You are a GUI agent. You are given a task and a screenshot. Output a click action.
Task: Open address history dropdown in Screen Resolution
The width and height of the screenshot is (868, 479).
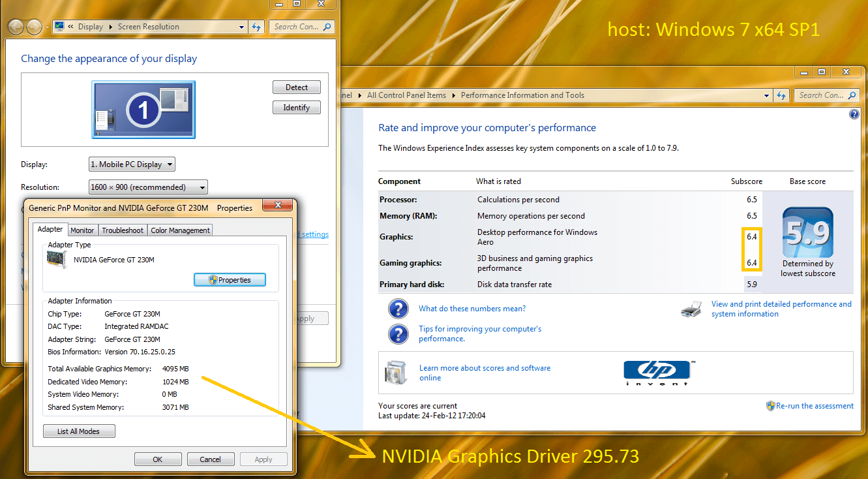[241, 27]
